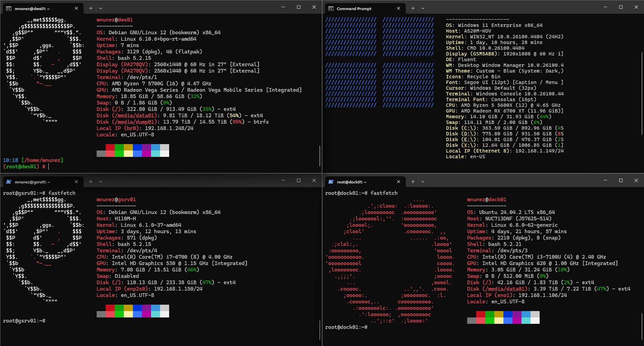The width and height of the screenshot is (644, 346).
Task: Add a new tab in the Command Prompt window
Action: pos(413,8)
